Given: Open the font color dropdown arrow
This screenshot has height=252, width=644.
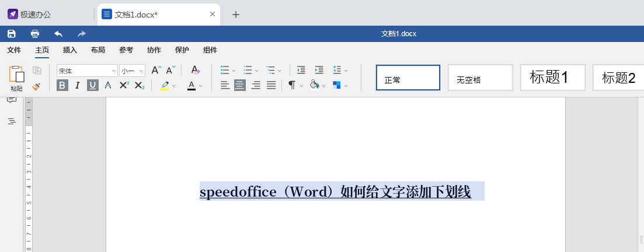Looking at the screenshot, I should pos(201,86).
